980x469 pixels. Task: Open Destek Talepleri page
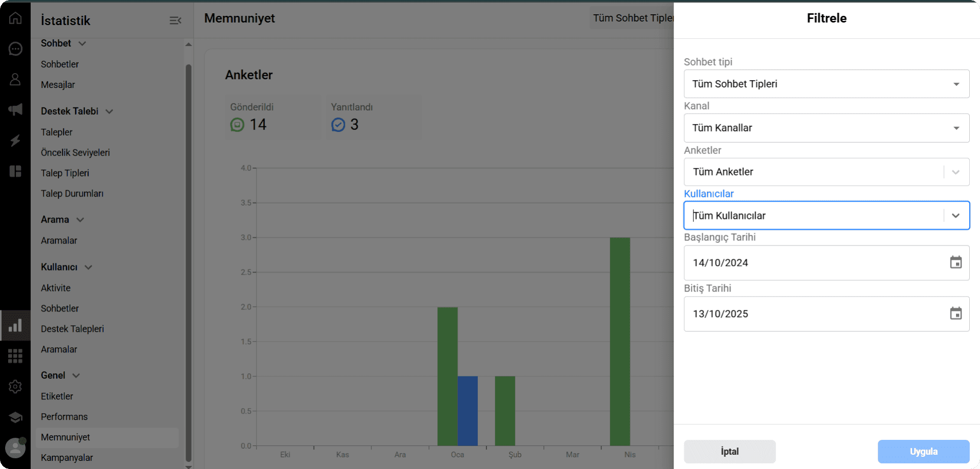tap(72, 329)
